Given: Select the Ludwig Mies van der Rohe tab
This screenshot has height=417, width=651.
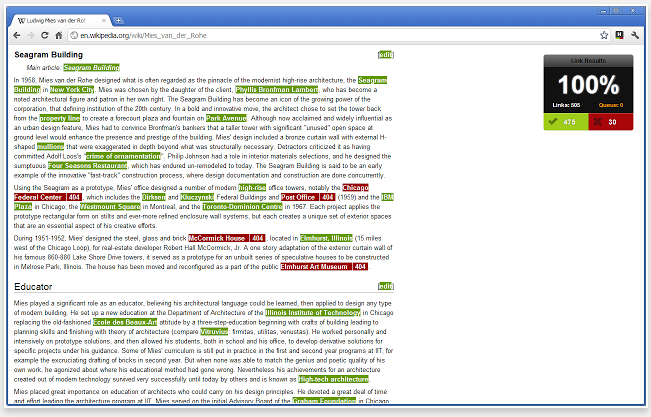Looking at the screenshot, I should 61,20.
